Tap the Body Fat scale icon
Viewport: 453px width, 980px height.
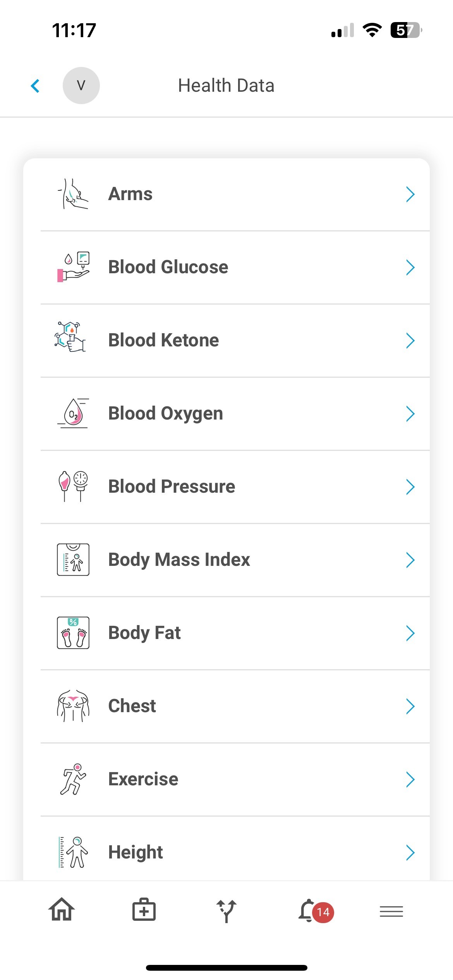(x=73, y=633)
